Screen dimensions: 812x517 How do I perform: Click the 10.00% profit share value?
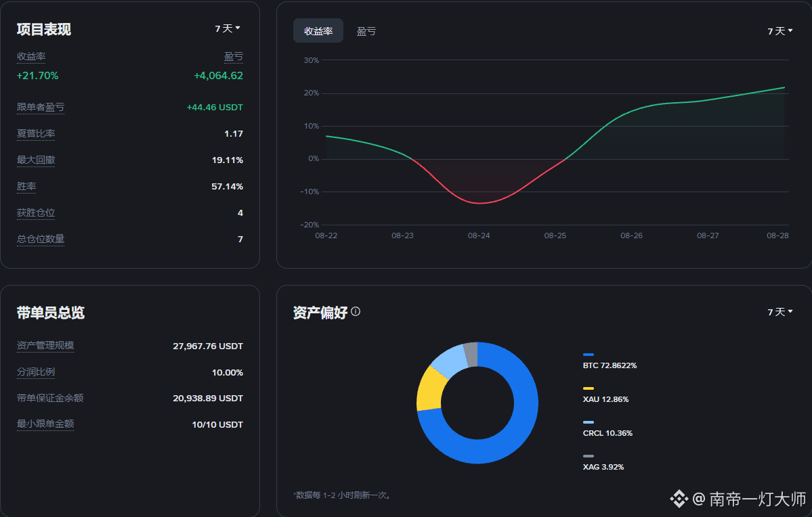(x=228, y=373)
